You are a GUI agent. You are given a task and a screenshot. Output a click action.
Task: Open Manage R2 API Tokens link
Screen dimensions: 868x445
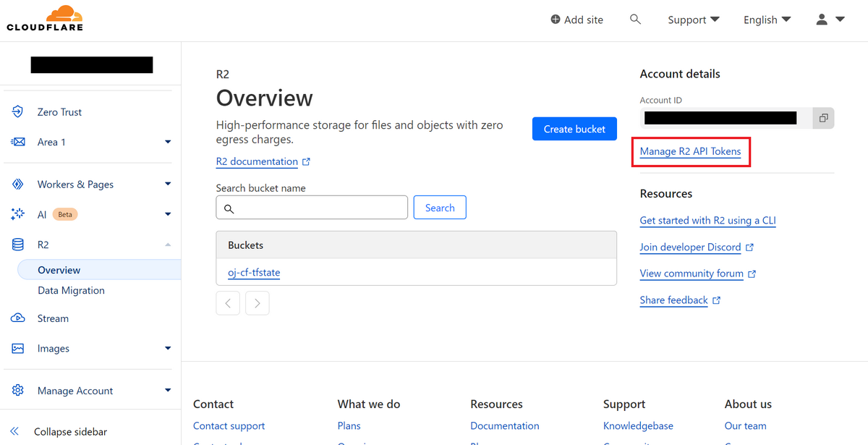690,152
